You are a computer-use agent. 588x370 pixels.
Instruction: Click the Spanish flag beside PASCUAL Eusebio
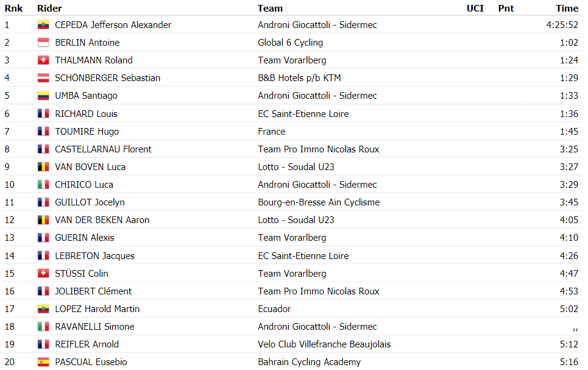43,362
